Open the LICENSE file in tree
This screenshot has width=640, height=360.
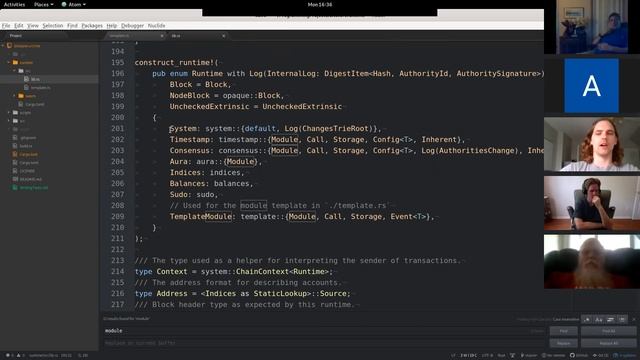pyautogui.click(x=27, y=171)
